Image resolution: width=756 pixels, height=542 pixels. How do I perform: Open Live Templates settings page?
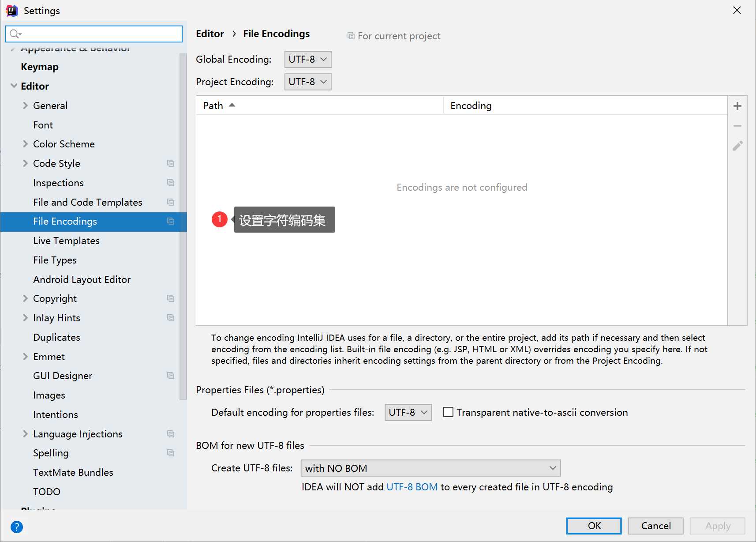tap(66, 241)
